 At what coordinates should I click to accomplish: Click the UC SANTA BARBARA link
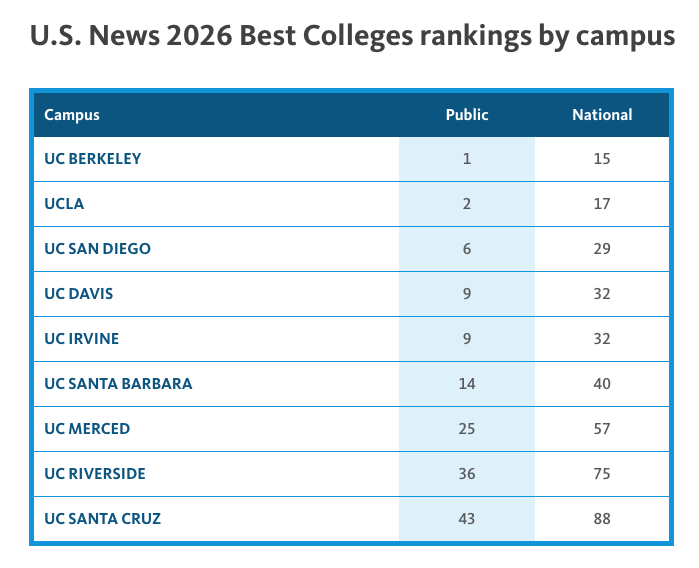click(118, 383)
